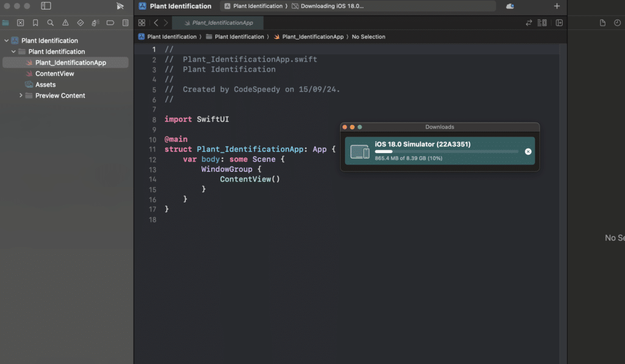Cancel the iOS 18.0 Simulator download
This screenshot has width=625, height=364.
tap(528, 151)
